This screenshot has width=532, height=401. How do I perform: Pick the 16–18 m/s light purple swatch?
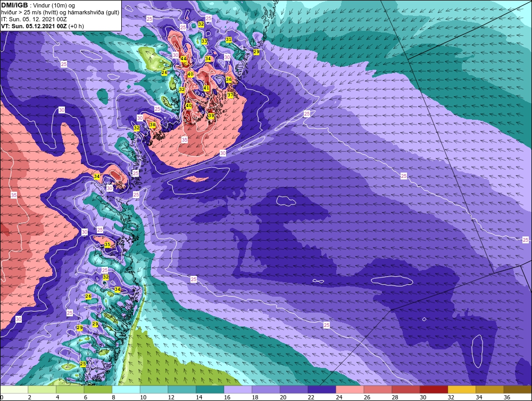click(x=238, y=389)
